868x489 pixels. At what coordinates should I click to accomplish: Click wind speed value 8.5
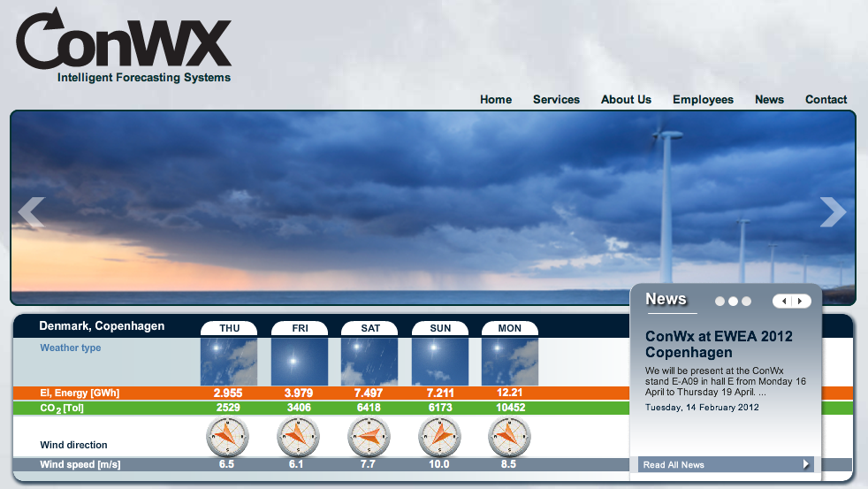(x=508, y=464)
